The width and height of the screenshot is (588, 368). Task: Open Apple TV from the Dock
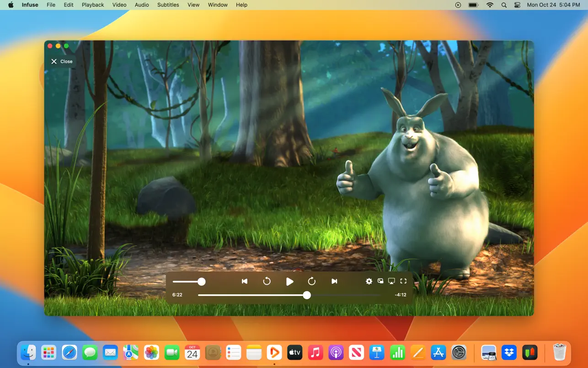coord(295,352)
